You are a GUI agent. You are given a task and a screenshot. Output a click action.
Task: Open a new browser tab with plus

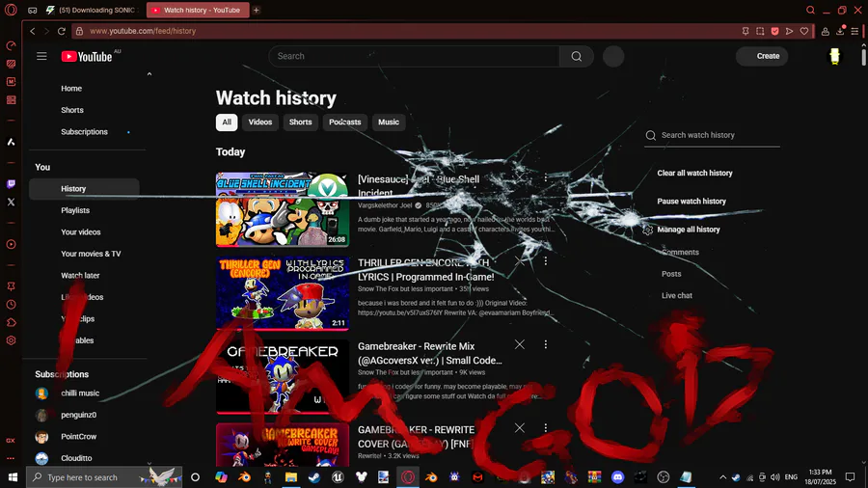click(257, 10)
